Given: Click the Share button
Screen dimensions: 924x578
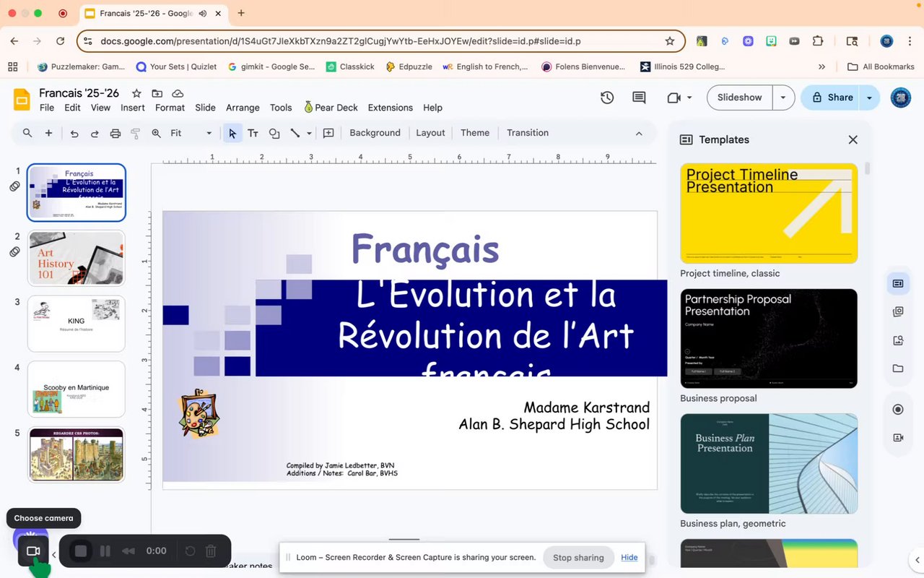Looking at the screenshot, I should click(830, 98).
